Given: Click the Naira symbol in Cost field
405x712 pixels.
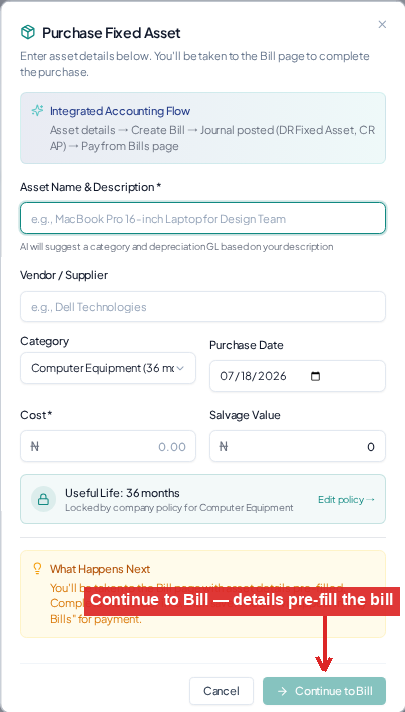Looking at the screenshot, I should [x=35, y=447].
